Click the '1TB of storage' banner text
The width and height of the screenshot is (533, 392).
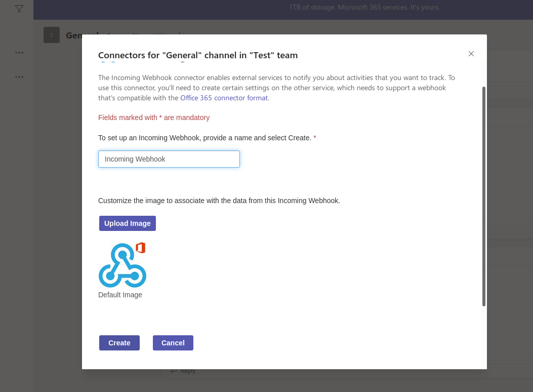pos(364,8)
